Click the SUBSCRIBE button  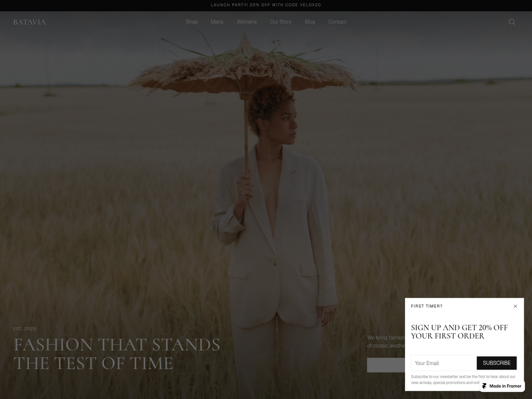click(x=497, y=363)
